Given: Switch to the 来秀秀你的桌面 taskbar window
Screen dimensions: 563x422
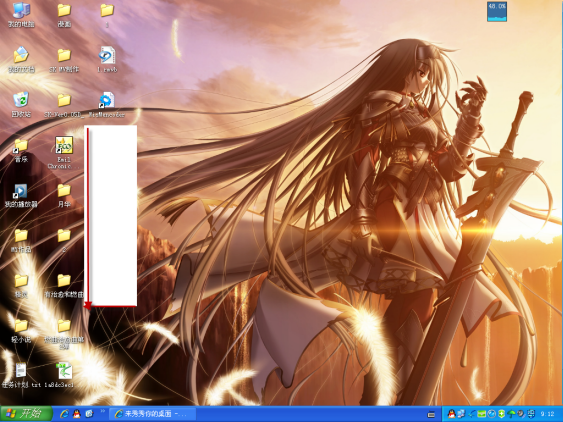Looking at the screenshot, I should (x=153, y=414).
